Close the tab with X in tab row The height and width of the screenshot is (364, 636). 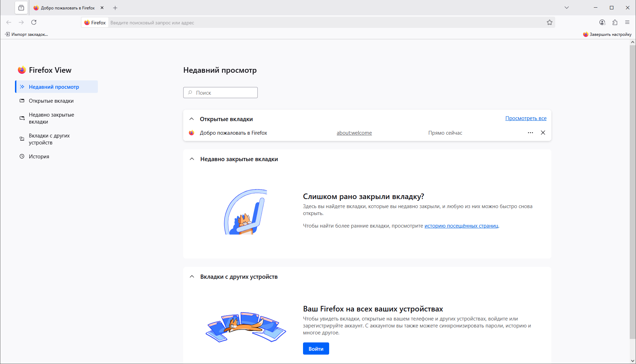coord(543,133)
